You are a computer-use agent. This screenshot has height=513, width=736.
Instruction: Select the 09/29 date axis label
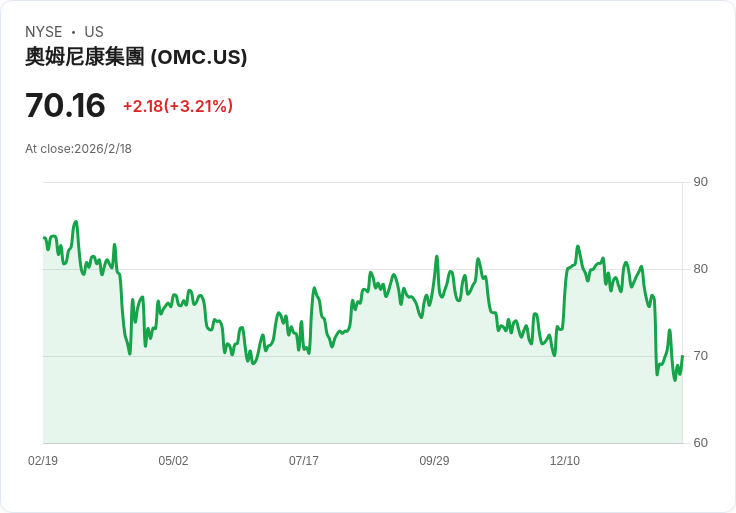(x=434, y=461)
